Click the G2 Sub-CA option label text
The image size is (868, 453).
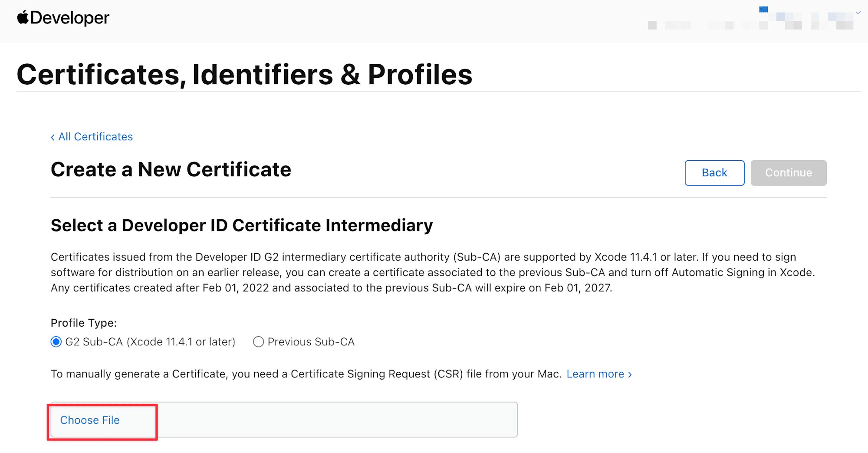coord(150,342)
